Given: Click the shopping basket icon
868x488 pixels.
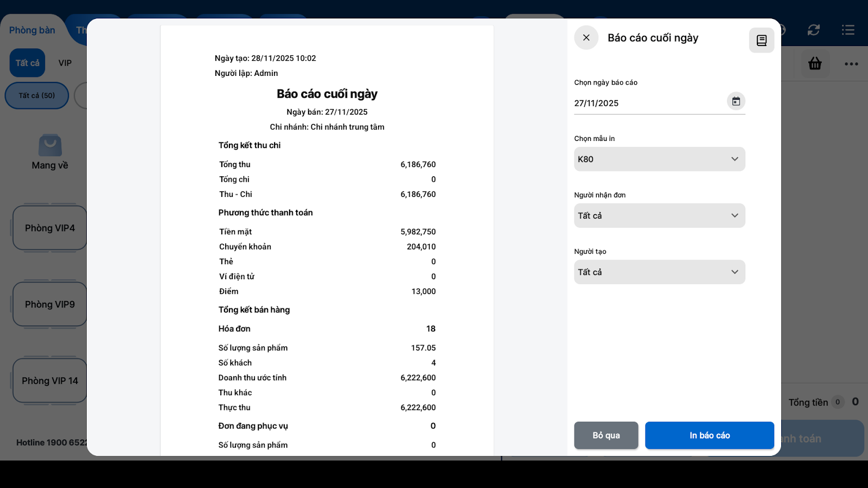Looking at the screenshot, I should click(x=815, y=63).
